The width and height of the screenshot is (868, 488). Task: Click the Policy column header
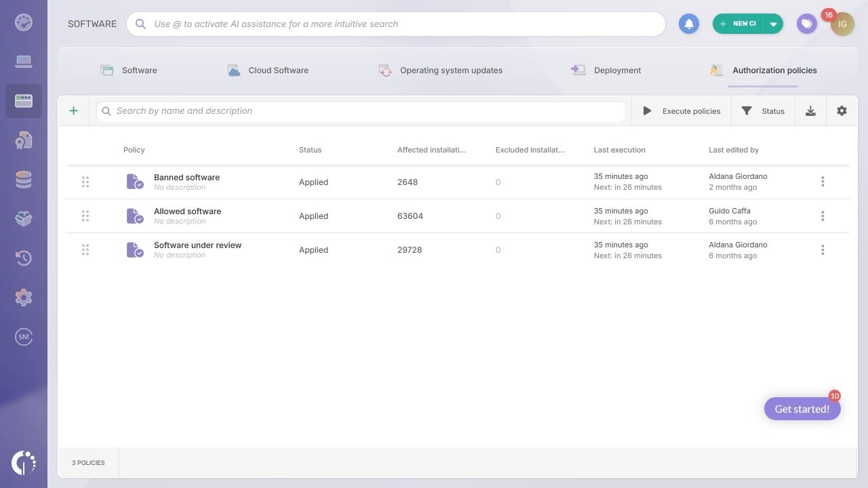134,150
